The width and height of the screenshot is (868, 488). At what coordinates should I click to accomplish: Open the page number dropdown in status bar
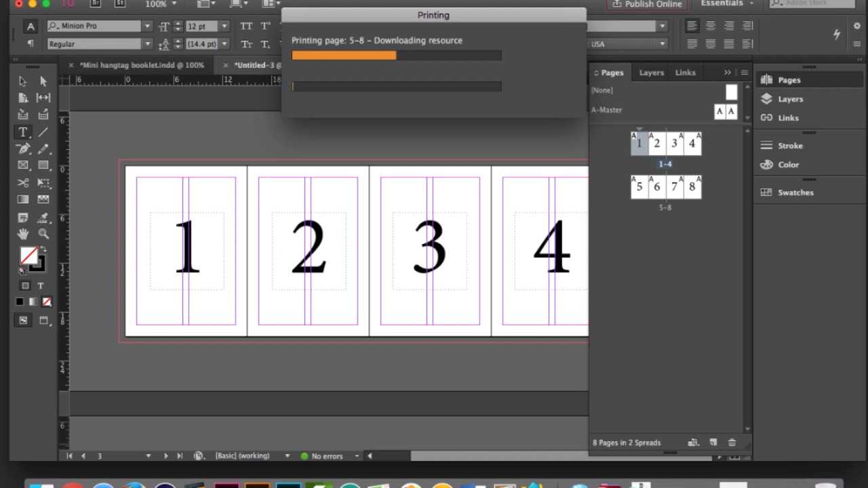point(149,456)
